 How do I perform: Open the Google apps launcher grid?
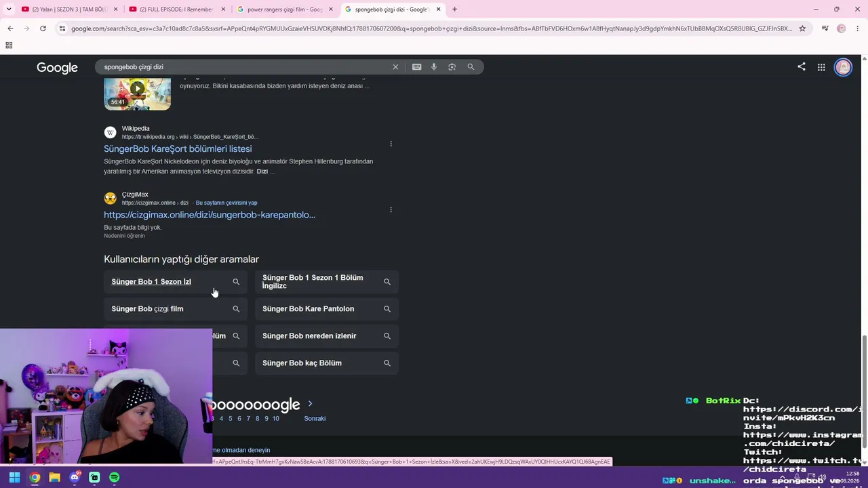coord(821,67)
